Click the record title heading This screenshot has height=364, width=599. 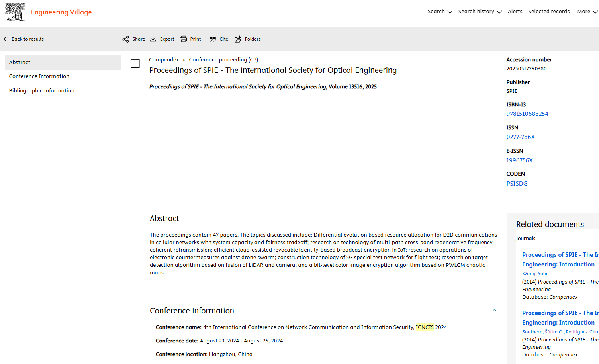point(273,70)
